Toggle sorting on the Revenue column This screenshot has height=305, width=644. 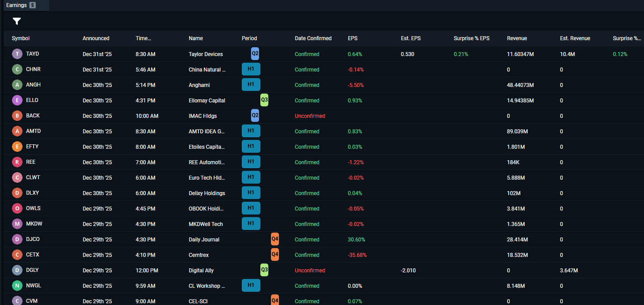click(x=516, y=38)
